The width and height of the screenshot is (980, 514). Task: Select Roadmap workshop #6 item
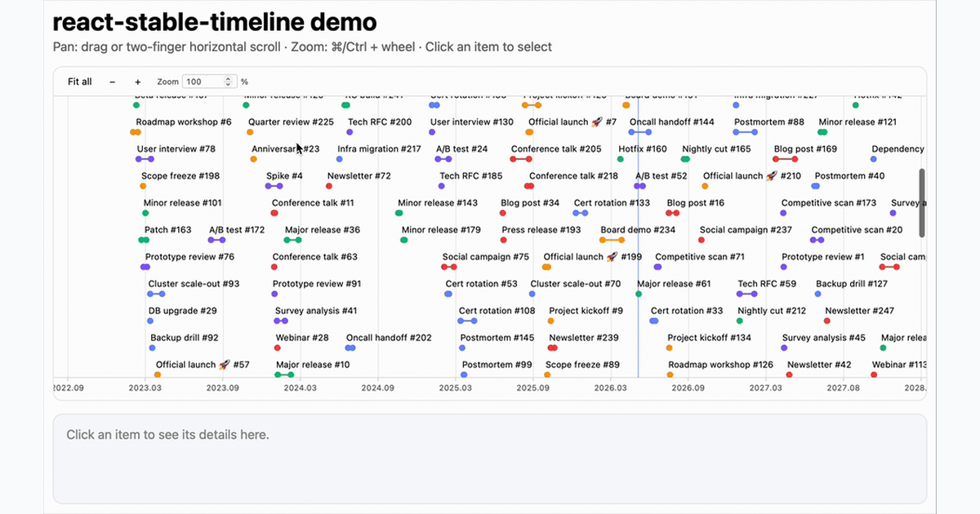tap(184, 122)
